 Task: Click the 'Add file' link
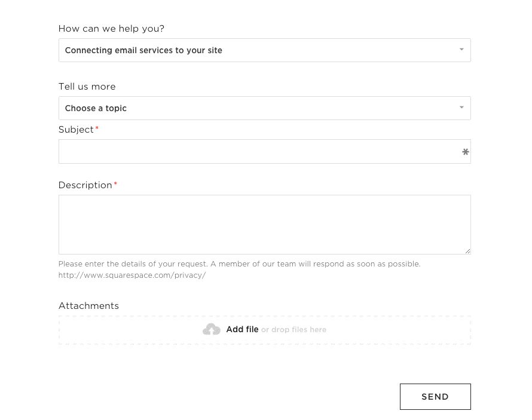point(242,329)
